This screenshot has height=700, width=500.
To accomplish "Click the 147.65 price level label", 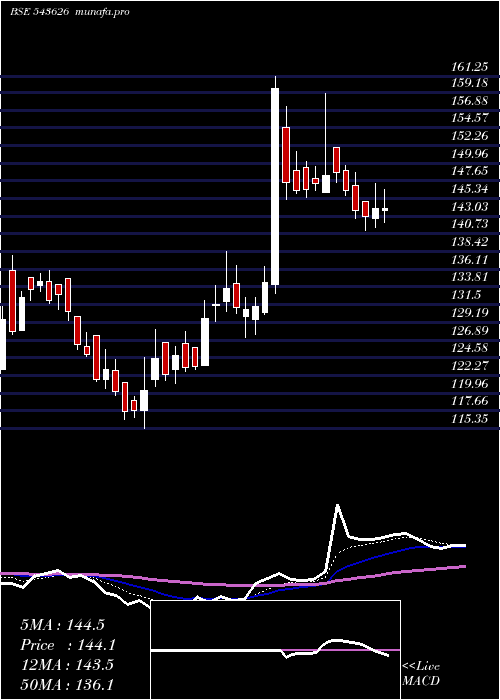I will click(470, 172).
